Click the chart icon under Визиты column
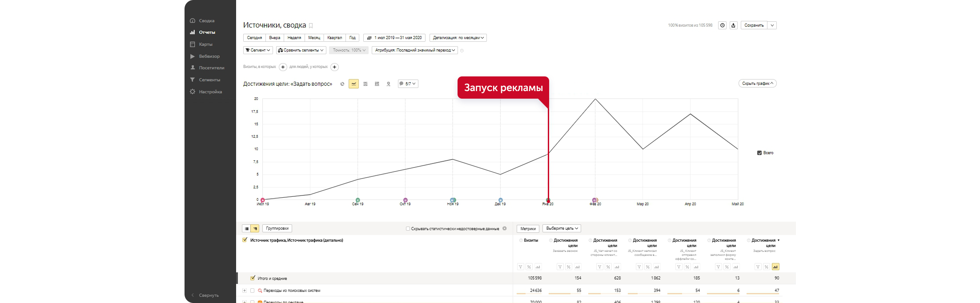The width and height of the screenshot is (980, 303). click(x=538, y=267)
